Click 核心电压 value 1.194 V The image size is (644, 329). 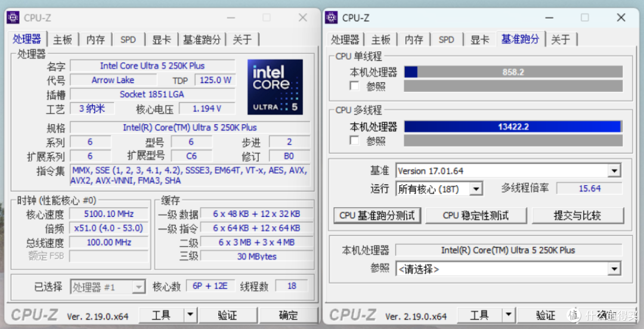208,109
